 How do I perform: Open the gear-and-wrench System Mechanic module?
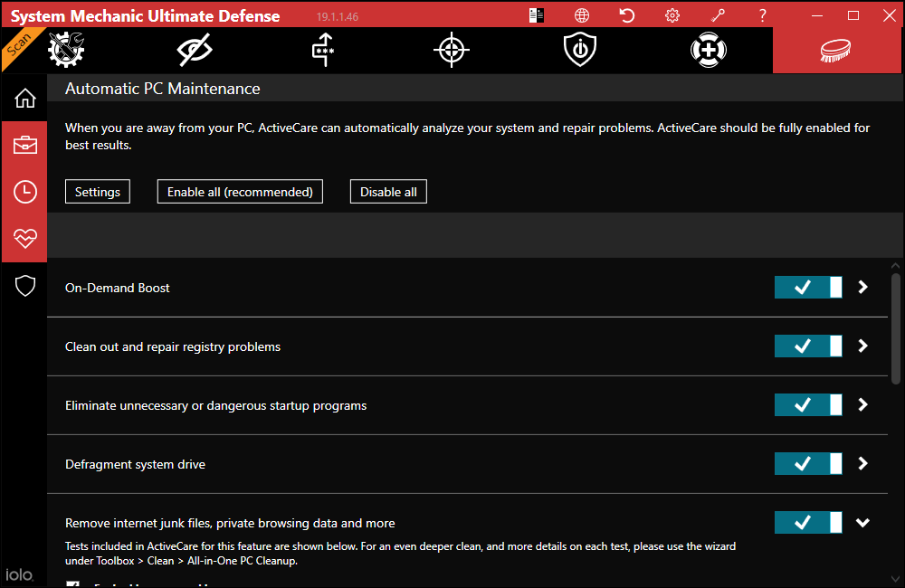click(66, 50)
